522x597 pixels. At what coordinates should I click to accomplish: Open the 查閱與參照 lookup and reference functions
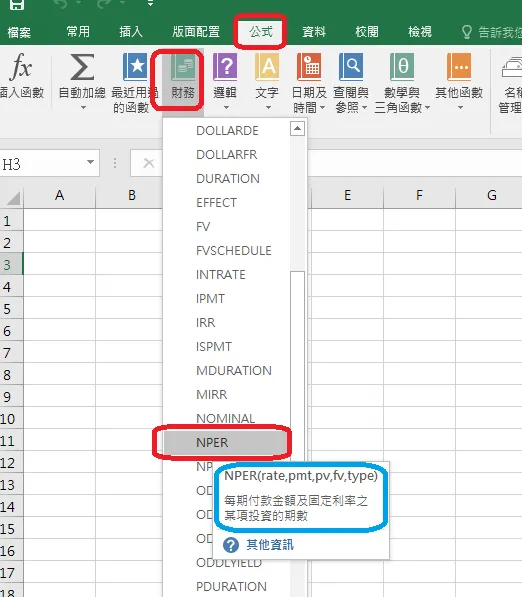click(x=351, y=67)
